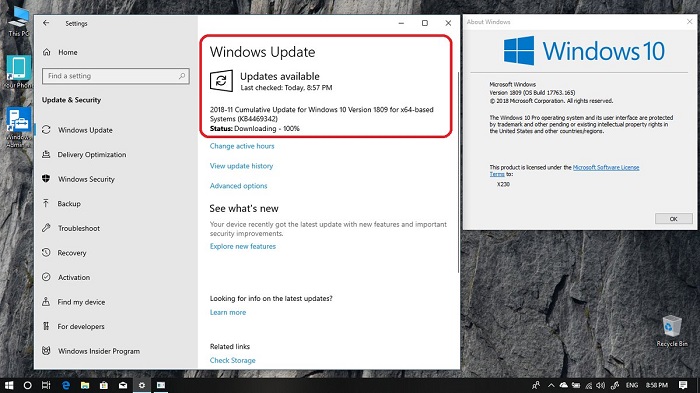Click the Activation checkmark icon

46,277
